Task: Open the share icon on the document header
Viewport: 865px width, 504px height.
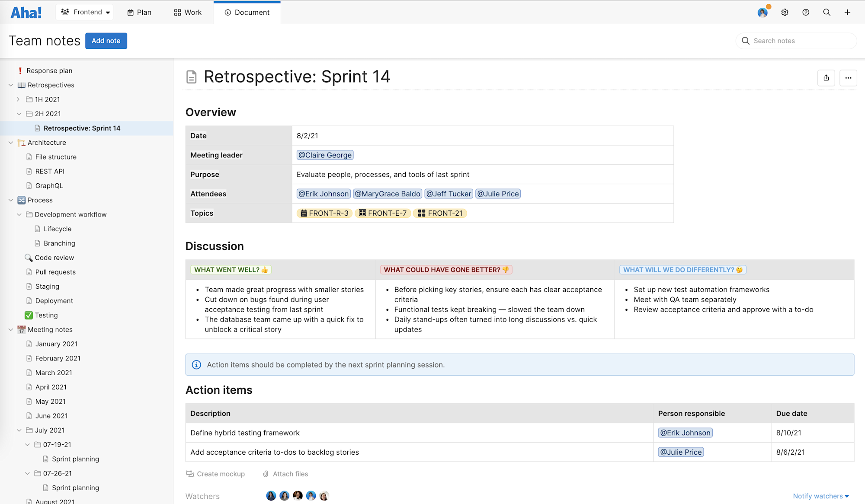Action: (x=826, y=78)
